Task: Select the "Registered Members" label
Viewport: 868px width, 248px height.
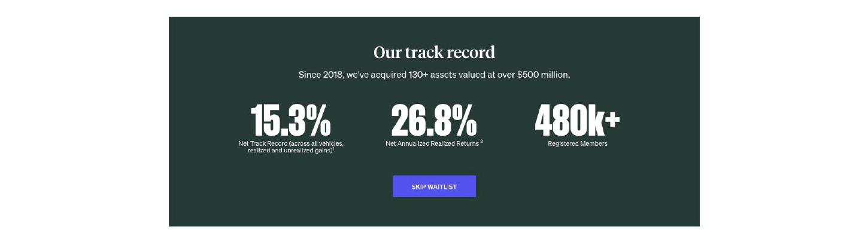Action: click(x=577, y=144)
